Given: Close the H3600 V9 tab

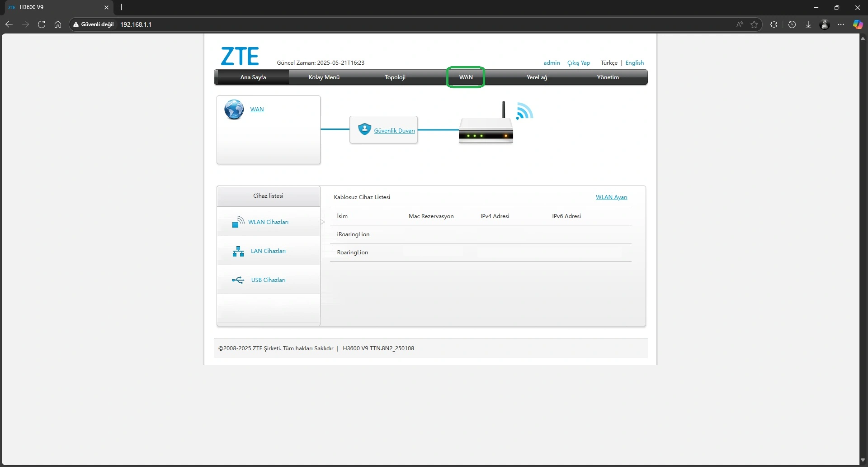Looking at the screenshot, I should (x=107, y=7).
